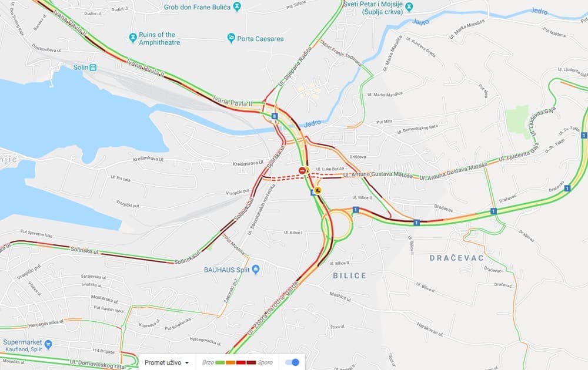Screen dimensions: 588x370
Task: Open the BAUHAUS Split shopping pin
Action: (x=256, y=269)
